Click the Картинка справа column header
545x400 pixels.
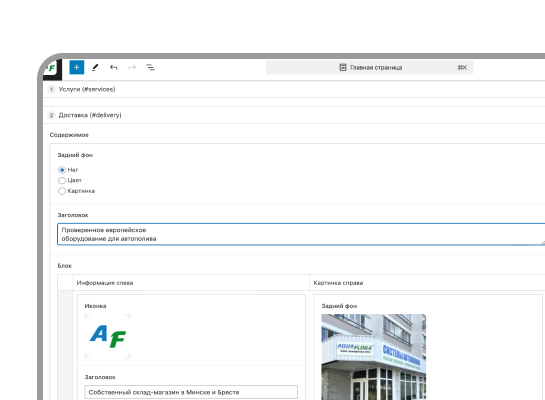point(338,283)
